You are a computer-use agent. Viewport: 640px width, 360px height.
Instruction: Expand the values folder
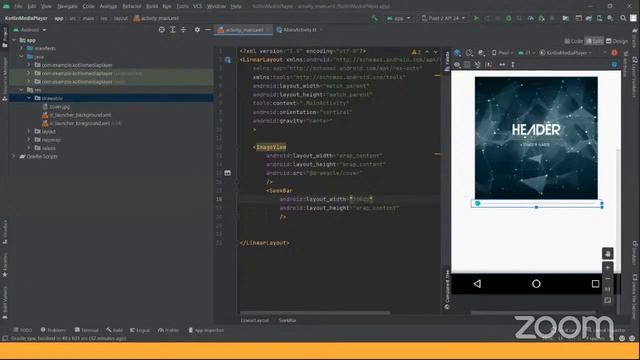(29, 148)
